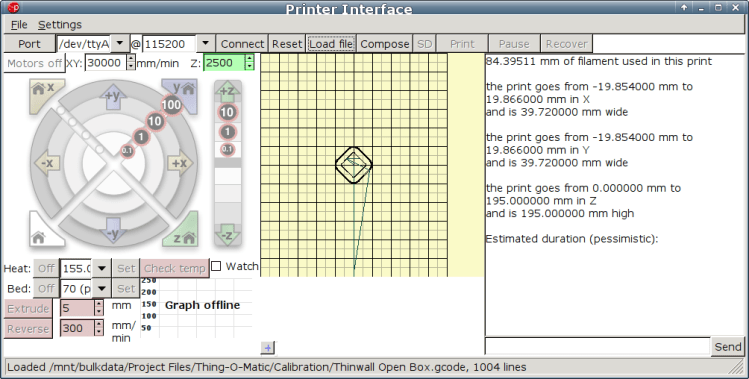Click the Printer Interface app icon in title bar
749x379 pixels.
click(14, 8)
